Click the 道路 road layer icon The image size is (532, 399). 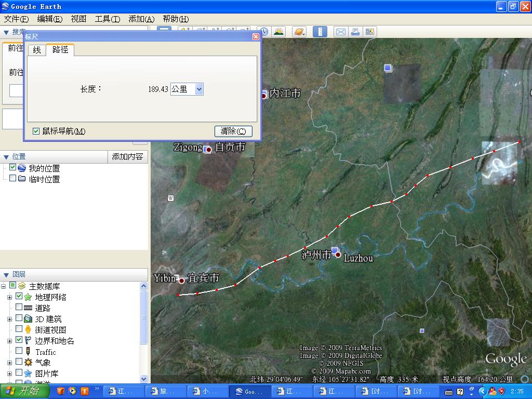[28, 308]
